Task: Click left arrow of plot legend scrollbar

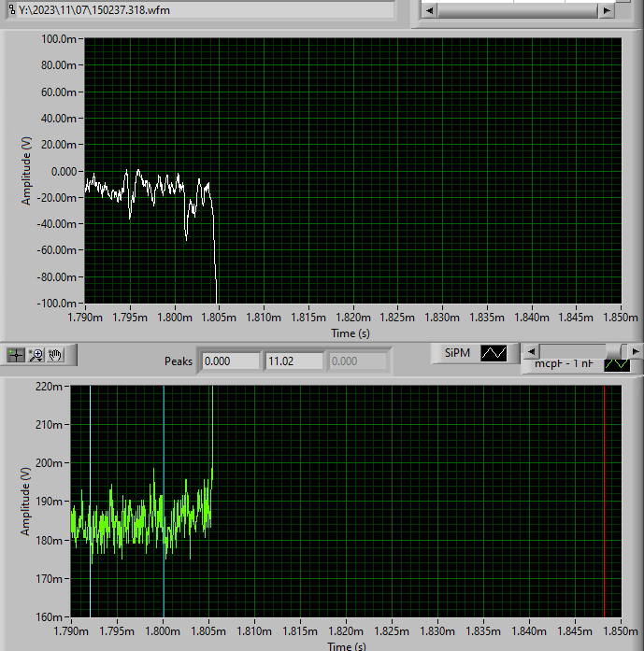Action: click(531, 352)
